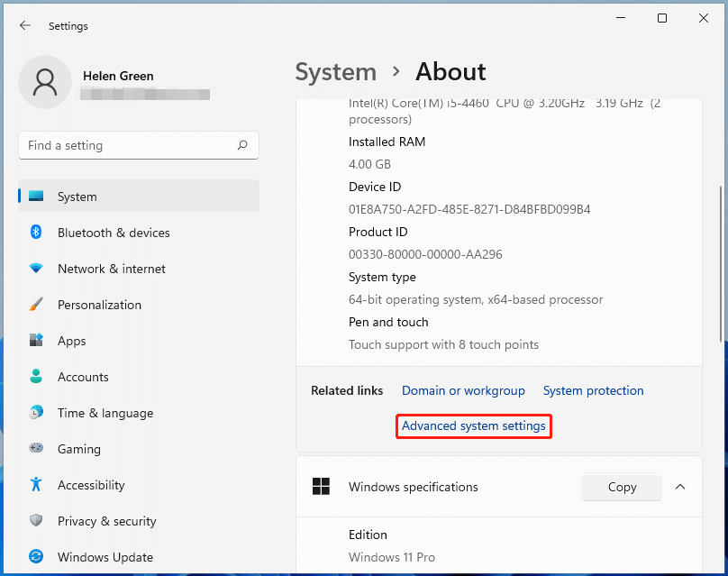
Task: Go to Network & internet
Action: 112,269
